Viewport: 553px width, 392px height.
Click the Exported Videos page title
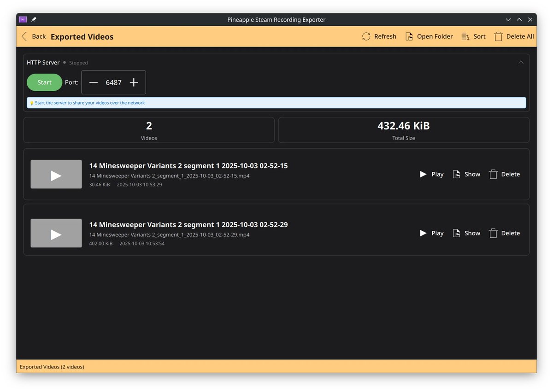tap(82, 37)
